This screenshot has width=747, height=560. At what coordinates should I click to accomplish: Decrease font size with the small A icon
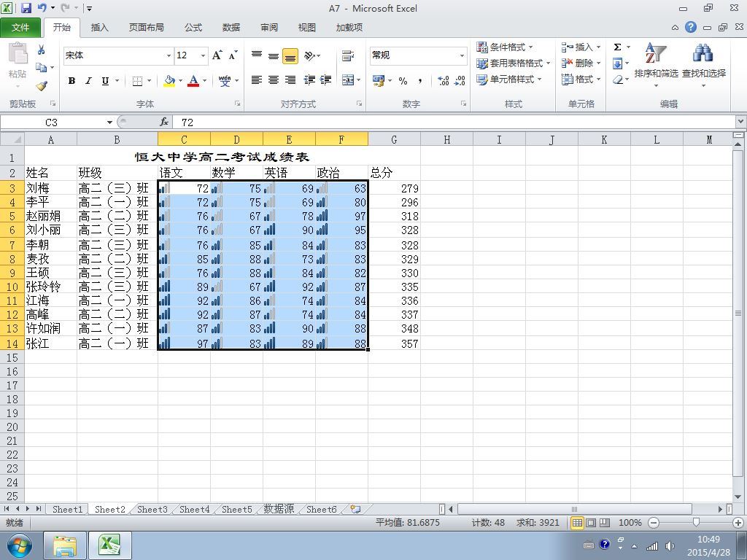coord(233,55)
